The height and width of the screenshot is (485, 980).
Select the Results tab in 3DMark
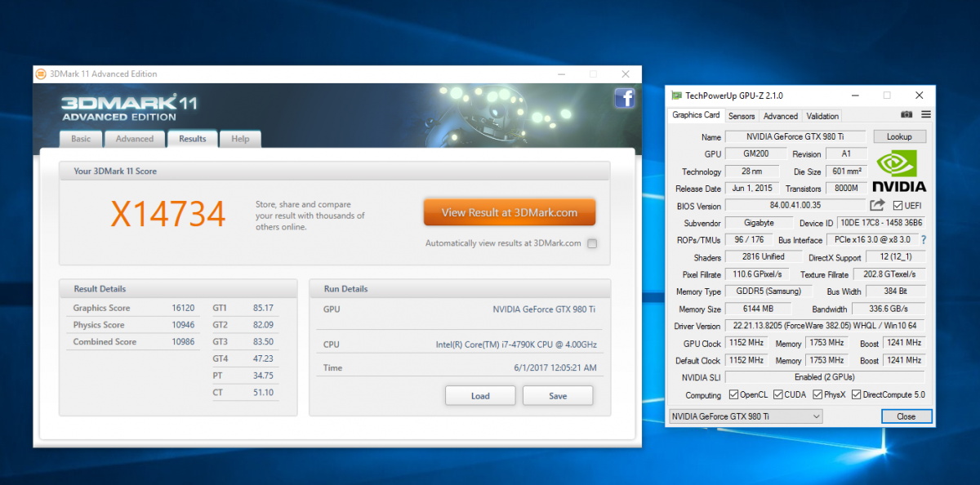193,138
